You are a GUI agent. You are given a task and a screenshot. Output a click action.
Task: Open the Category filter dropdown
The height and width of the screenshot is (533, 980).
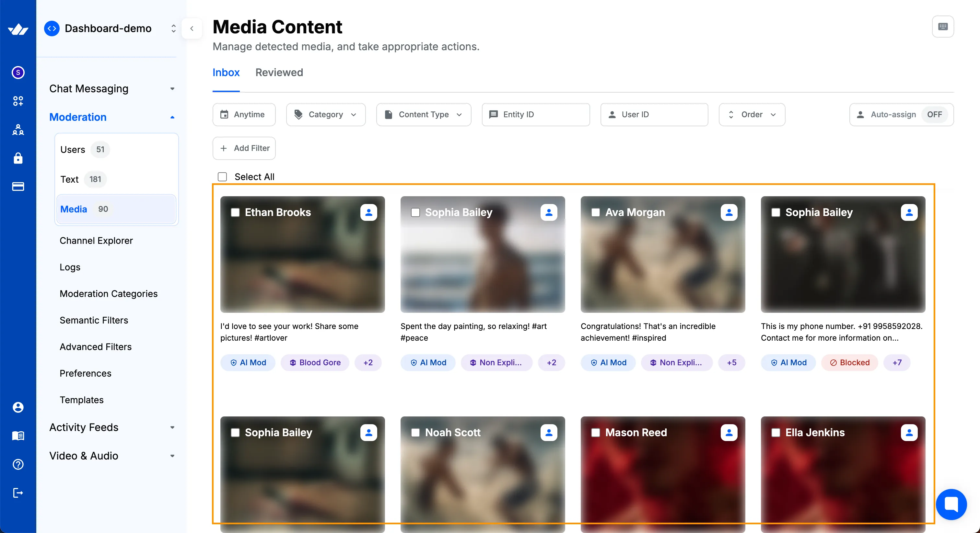coord(326,114)
